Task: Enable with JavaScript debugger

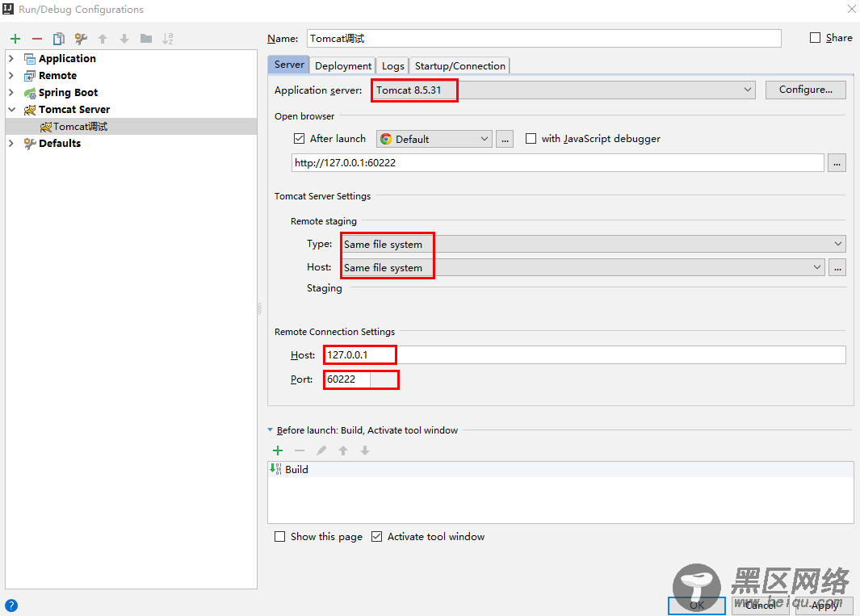Action: click(x=531, y=138)
